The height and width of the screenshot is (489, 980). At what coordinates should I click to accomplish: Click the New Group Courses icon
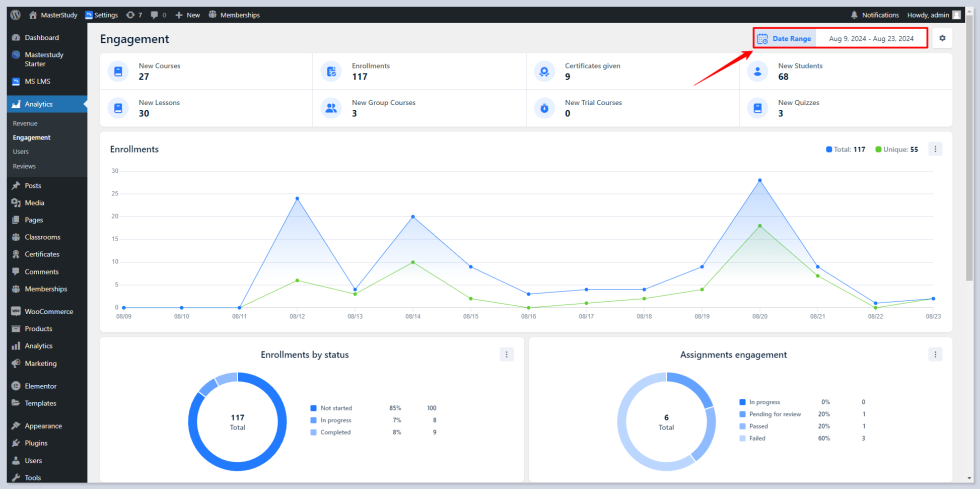[x=331, y=108]
